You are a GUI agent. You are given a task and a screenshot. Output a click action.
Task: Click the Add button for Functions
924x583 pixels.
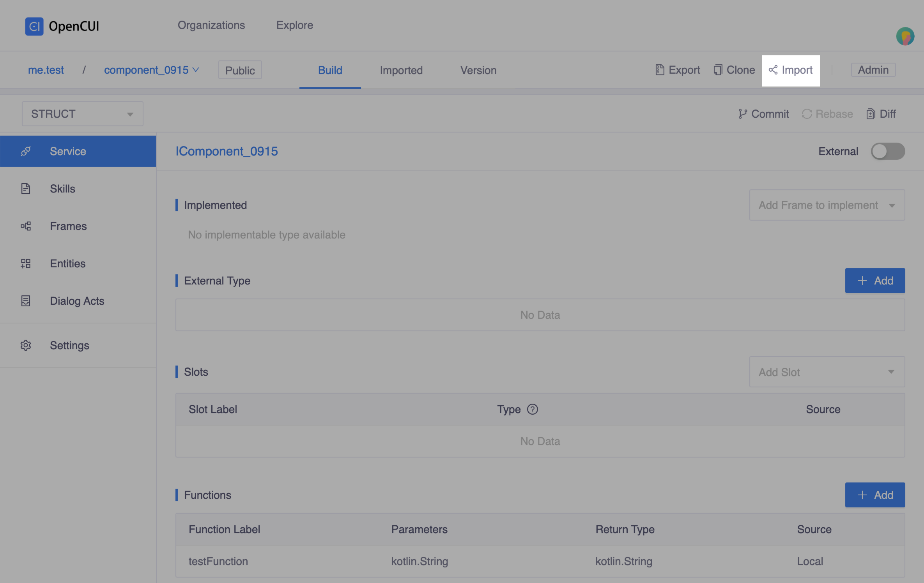point(875,494)
